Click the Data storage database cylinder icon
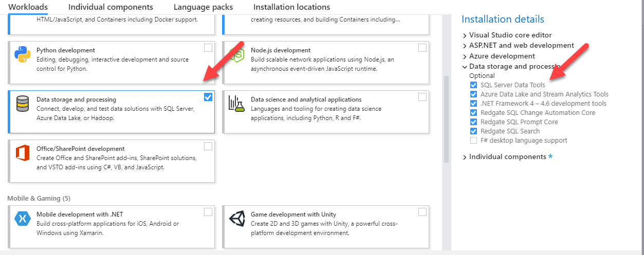Viewport: 644px width, 255px height. click(23, 104)
